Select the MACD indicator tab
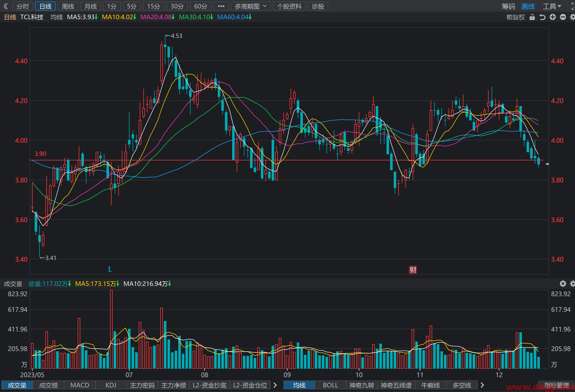This screenshot has width=575, height=392. [80, 385]
